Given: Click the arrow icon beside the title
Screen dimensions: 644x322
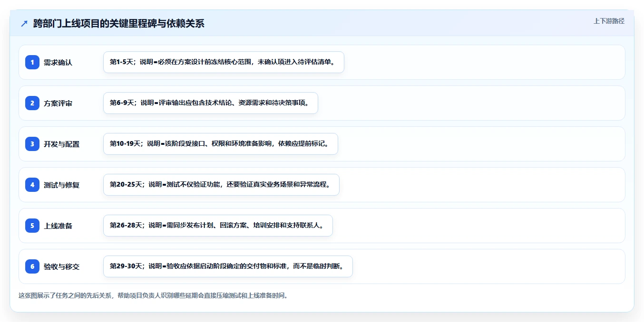Looking at the screenshot, I should tap(24, 24).
